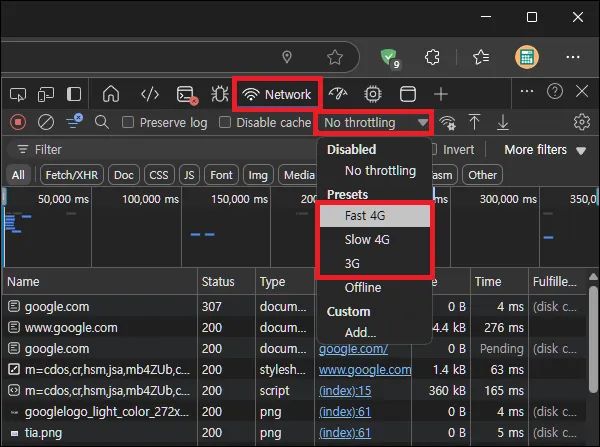Viewport: 600px width, 447px height.
Task: Open network search magnifier
Action: click(102, 122)
